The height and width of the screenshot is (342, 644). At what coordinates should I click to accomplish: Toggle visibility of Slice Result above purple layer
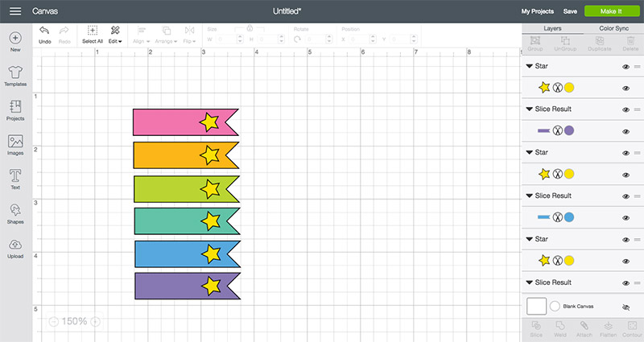(x=626, y=109)
